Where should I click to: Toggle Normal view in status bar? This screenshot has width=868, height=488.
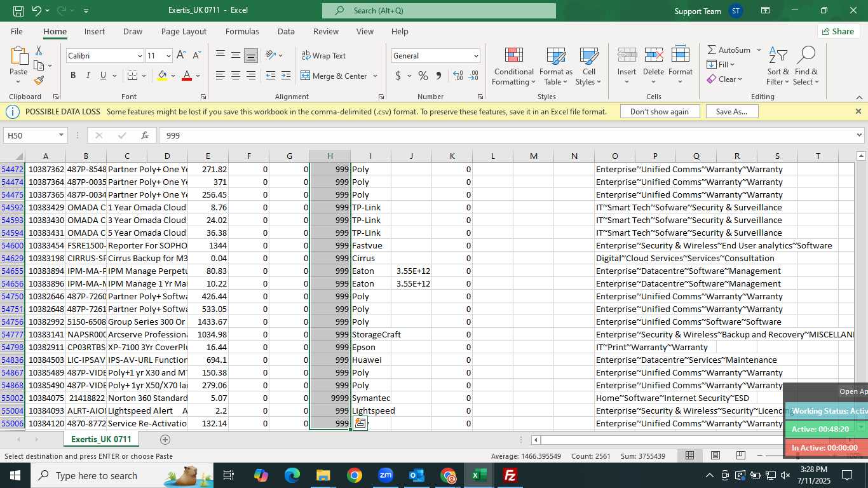pyautogui.click(x=690, y=456)
